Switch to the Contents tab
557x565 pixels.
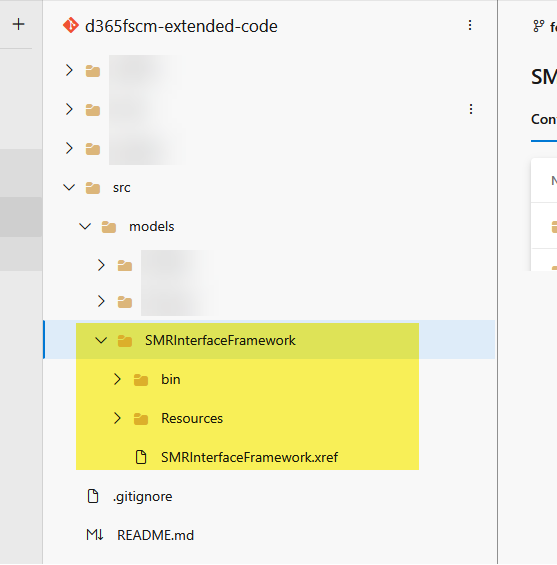544,119
